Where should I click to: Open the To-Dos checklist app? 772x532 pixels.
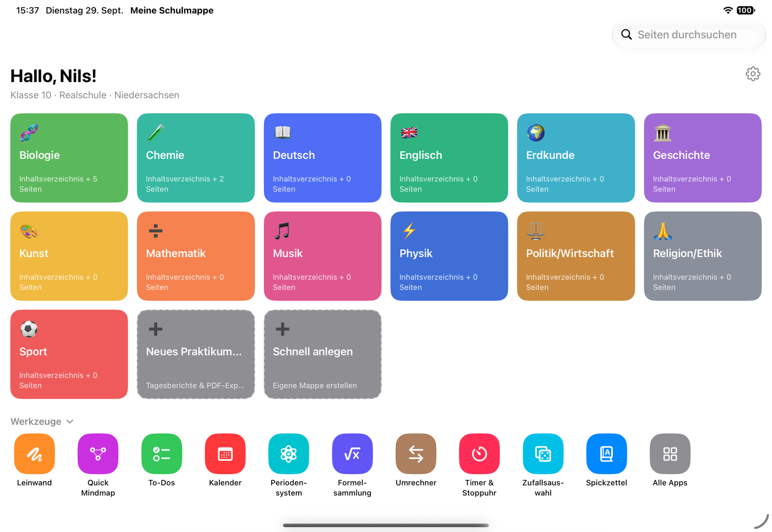(162, 454)
